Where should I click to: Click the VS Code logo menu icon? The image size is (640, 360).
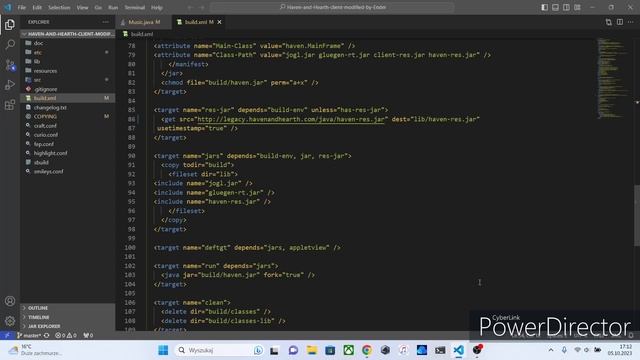point(8,7)
